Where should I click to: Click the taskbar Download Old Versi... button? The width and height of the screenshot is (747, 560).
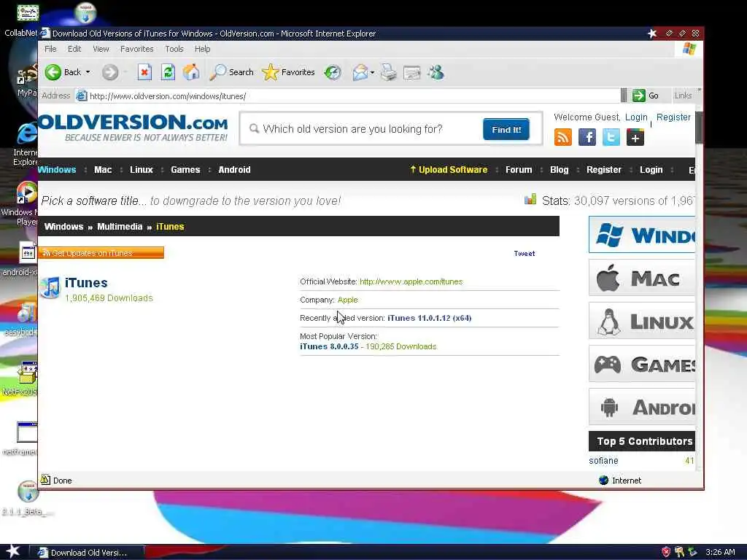click(87, 553)
